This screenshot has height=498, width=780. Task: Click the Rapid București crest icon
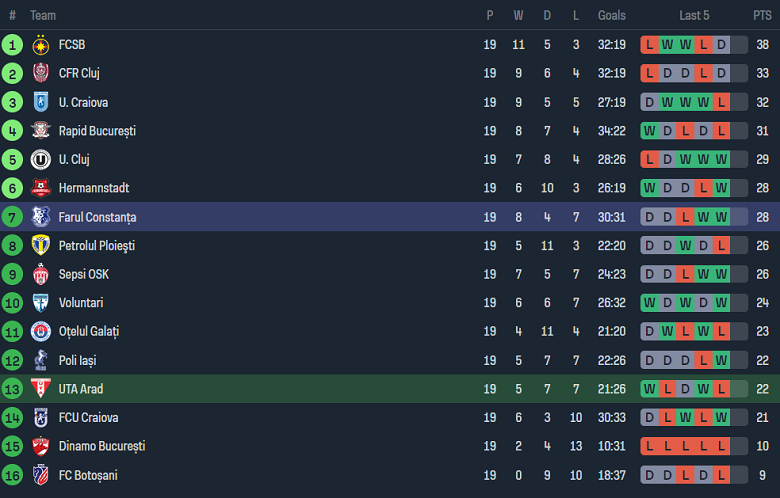tap(41, 131)
